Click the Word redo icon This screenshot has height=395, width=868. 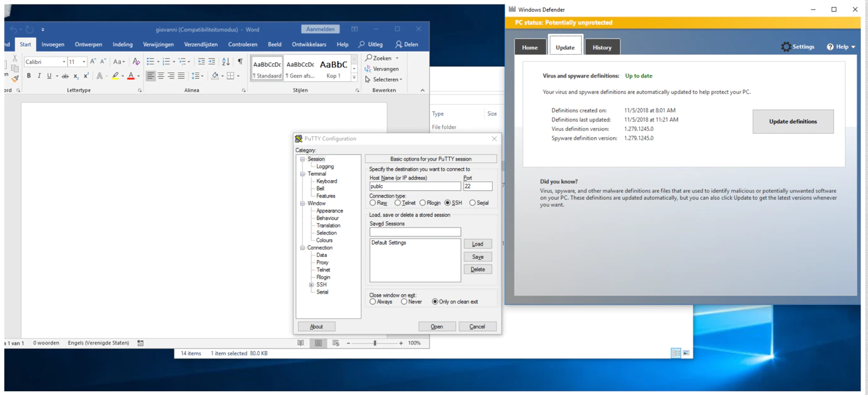pyautogui.click(x=30, y=29)
